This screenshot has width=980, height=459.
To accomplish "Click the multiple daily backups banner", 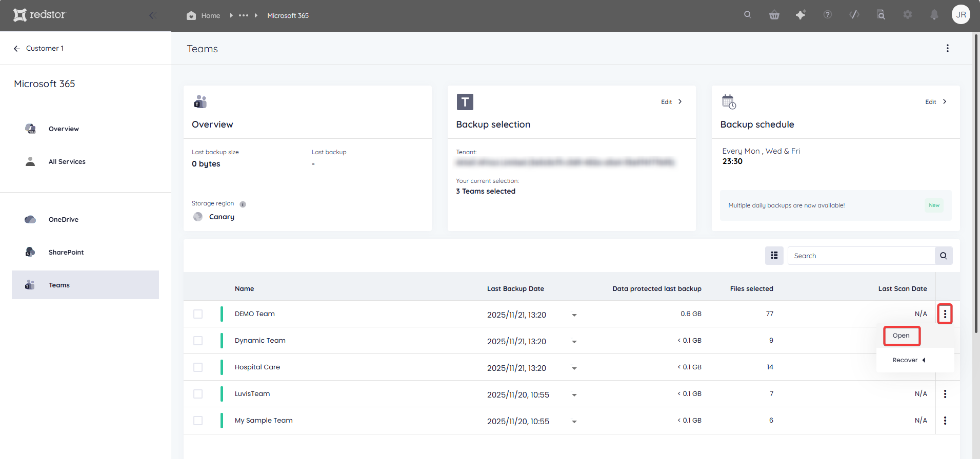I will (836, 205).
